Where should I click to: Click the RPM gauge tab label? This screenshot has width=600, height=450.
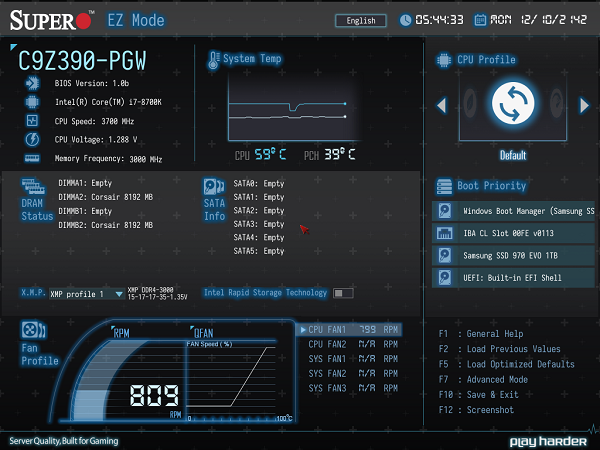[121, 333]
